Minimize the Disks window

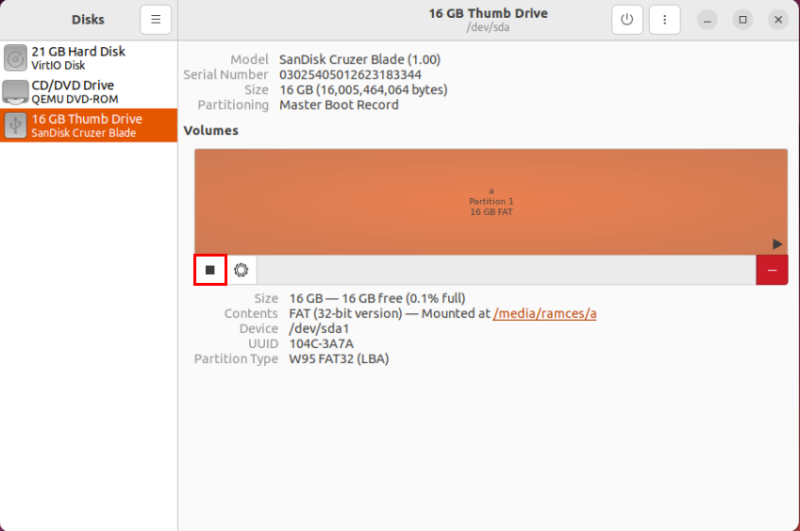707,20
